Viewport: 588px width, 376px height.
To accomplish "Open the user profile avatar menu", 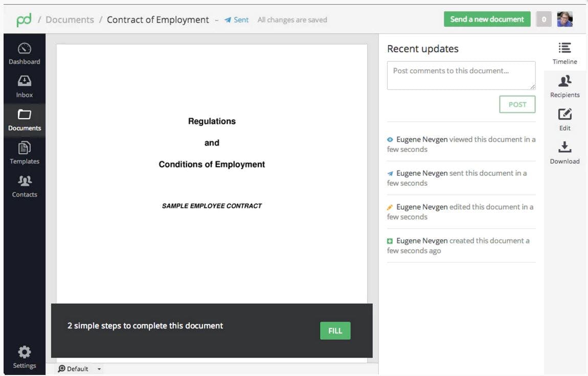I will (565, 19).
